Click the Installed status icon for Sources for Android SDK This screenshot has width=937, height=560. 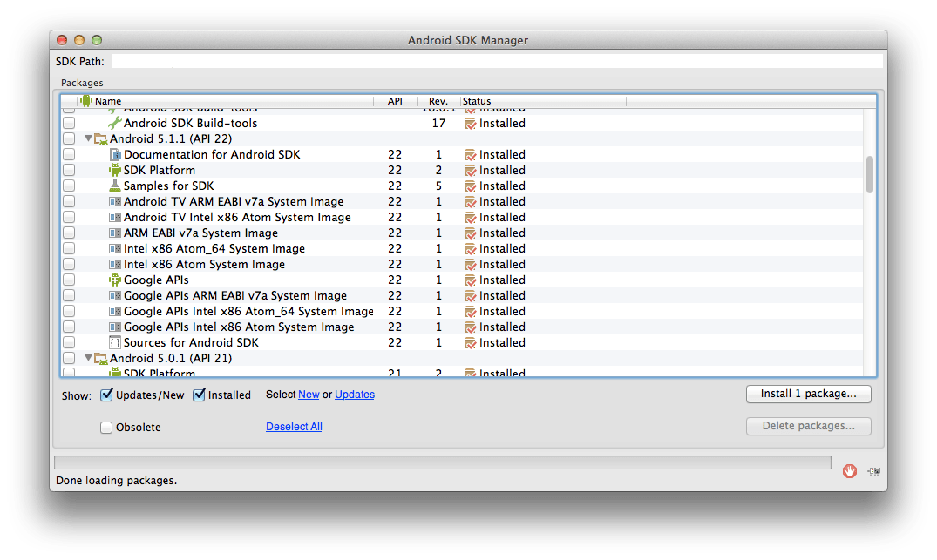(x=471, y=343)
